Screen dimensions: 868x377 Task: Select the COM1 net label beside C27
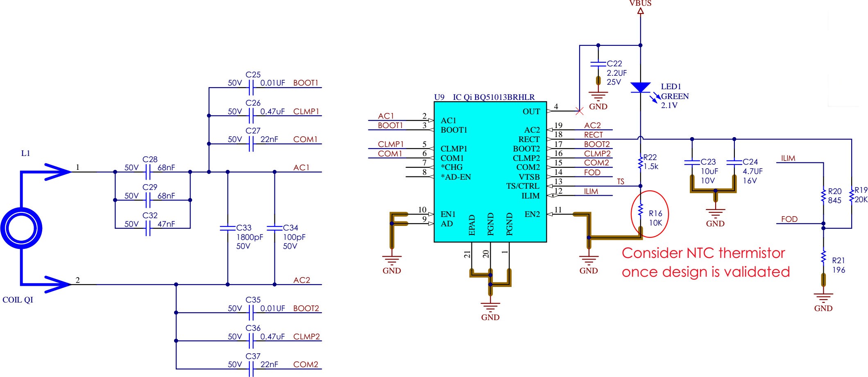tap(305, 139)
